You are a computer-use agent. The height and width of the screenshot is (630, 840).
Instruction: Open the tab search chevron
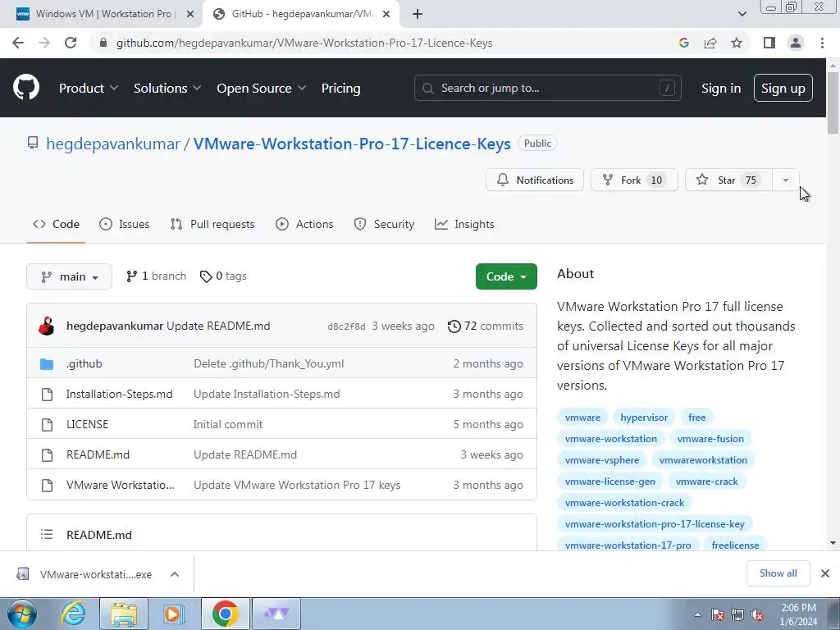click(742, 14)
